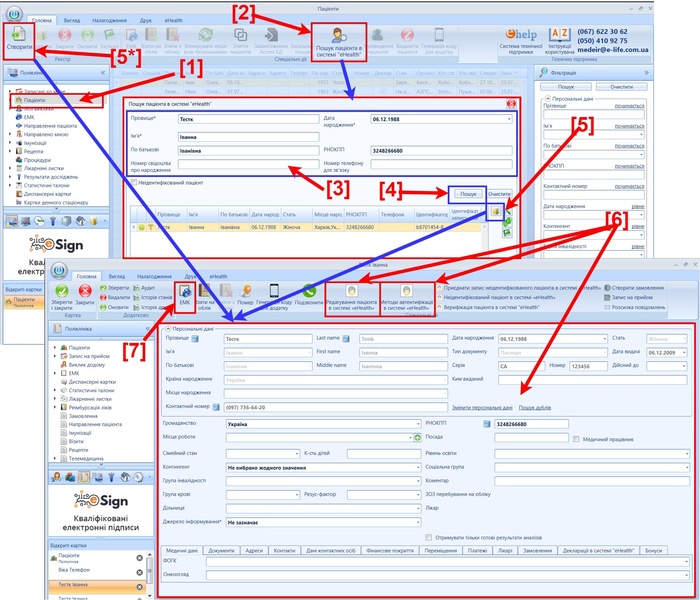Image resolution: width=700 pixels, height=600 pixels.
Task: Click Аудит item in Додатково group
Action: click(x=144, y=288)
